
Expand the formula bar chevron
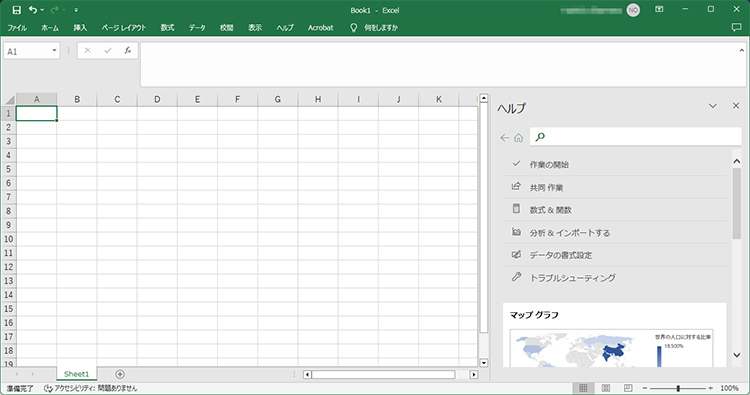(x=742, y=50)
